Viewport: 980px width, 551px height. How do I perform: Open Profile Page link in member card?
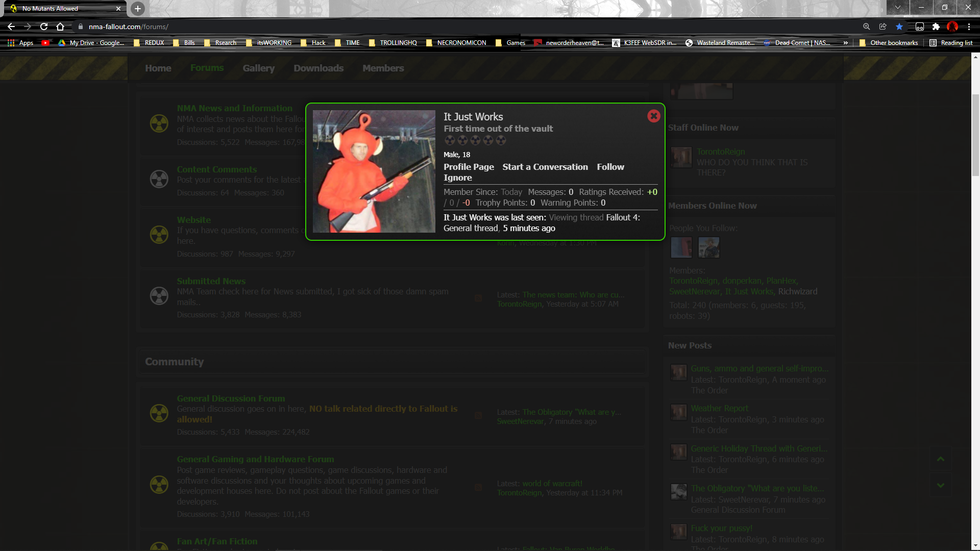click(469, 167)
